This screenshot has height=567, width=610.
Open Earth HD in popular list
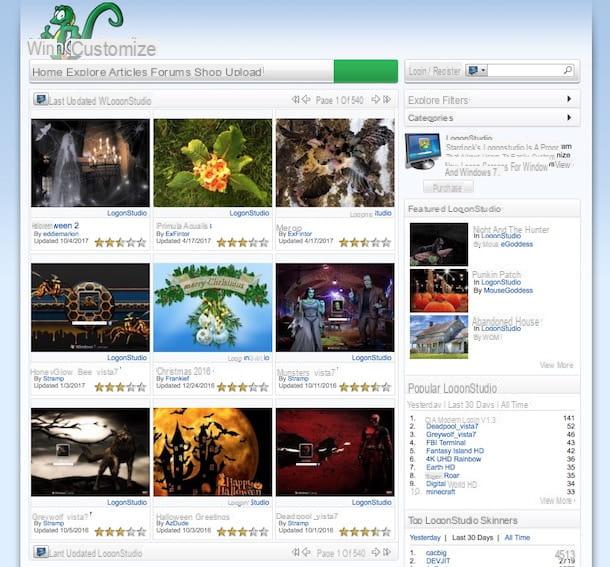[x=440, y=467]
